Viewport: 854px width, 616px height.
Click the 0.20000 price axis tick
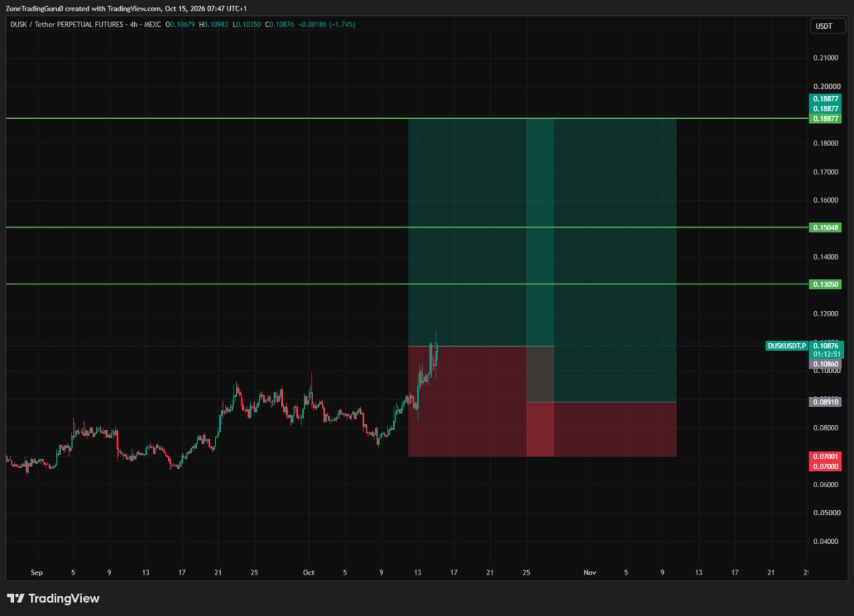click(826, 87)
